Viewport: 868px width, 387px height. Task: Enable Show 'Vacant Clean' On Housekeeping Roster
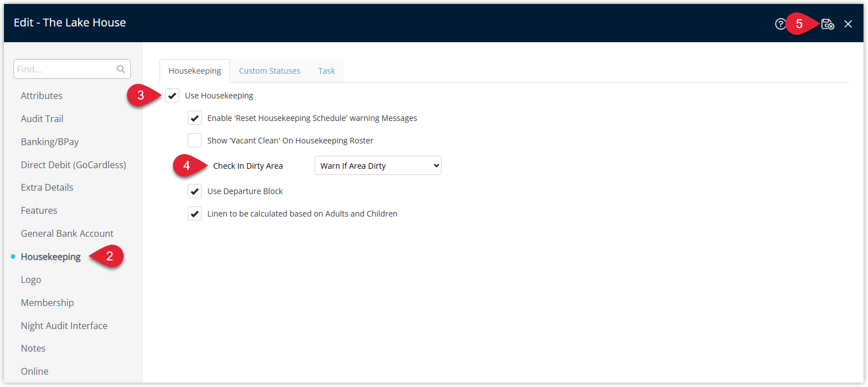click(194, 141)
